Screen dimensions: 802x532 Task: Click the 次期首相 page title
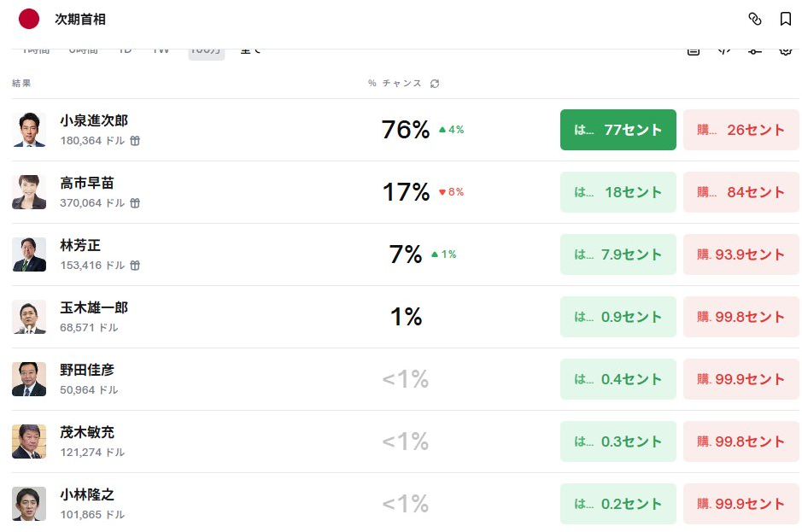tap(80, 19)
